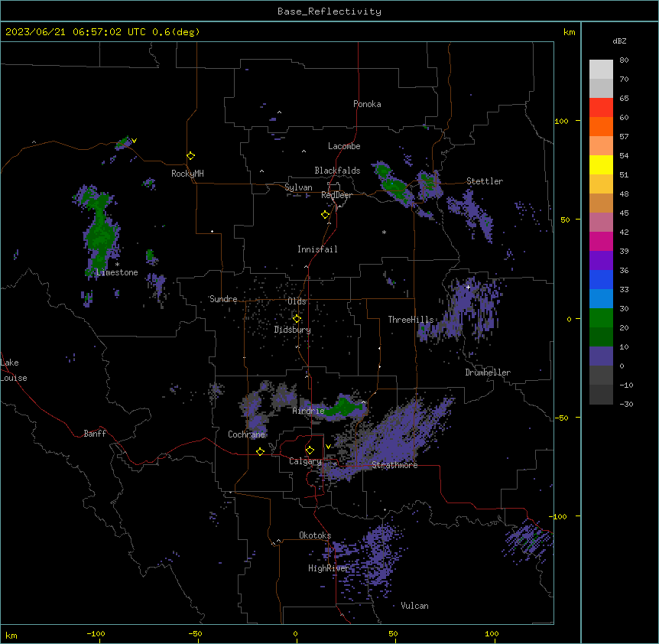Screen dimensions: 659x644
Task: Select the slate purple swatch near 0 dBZ
Action: point(601,356)
